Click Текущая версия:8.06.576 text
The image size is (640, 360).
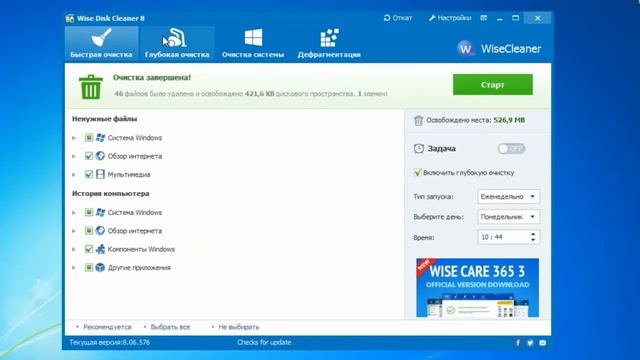tap(109, 342)
